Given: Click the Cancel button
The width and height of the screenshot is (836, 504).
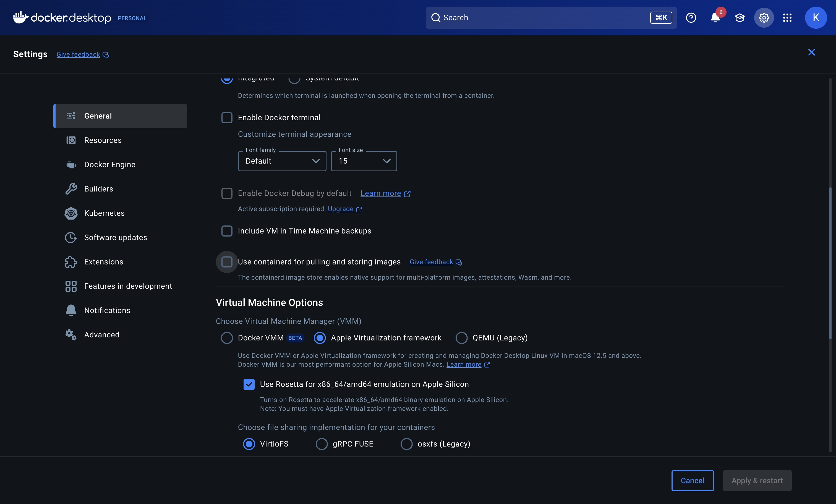Looking at the screenshot, I should (x=692, y=481).
